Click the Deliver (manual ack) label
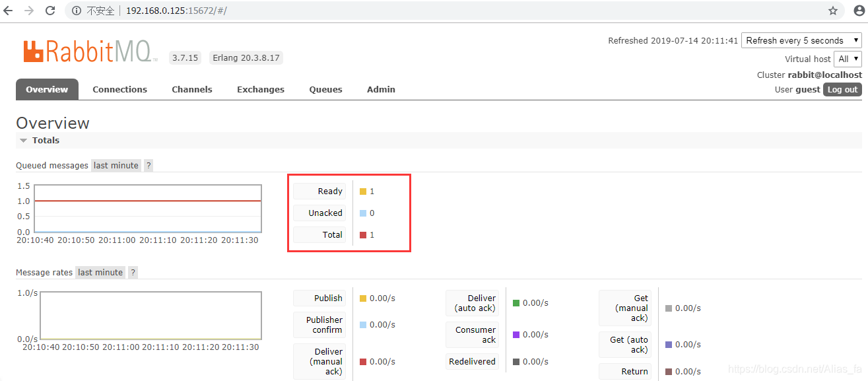Viewport: 868px width, 381px height. (x=319, y=362)
